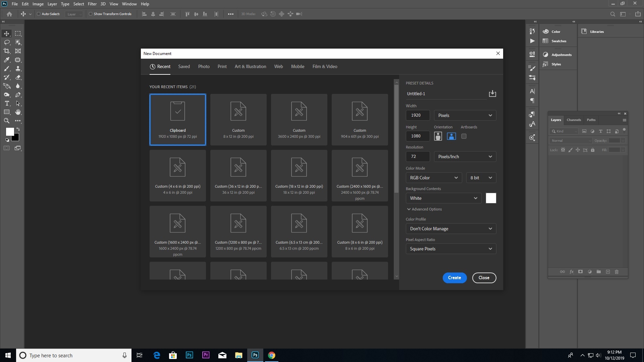
Task: Select portrait orientation
Action: point(438,136)
